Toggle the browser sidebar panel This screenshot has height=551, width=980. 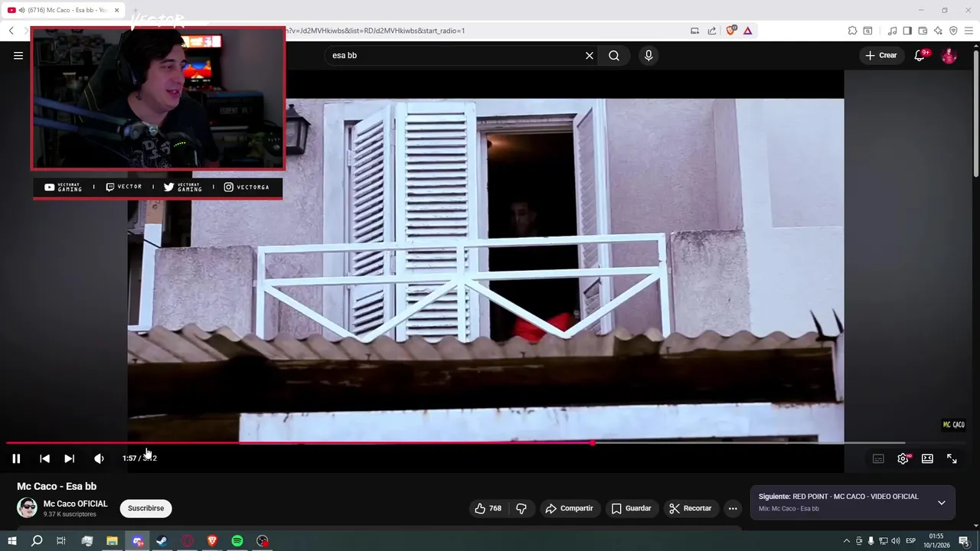[907, 31]
